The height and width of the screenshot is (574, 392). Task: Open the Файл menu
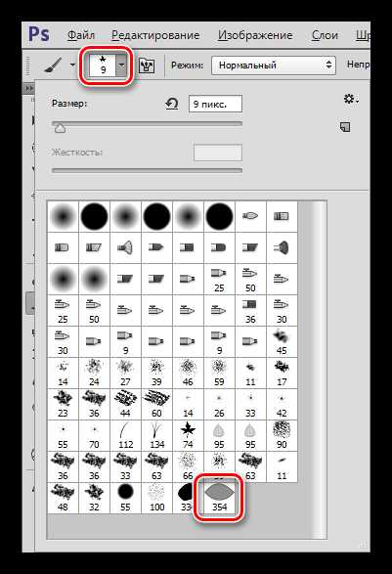(x=81, y=35)
